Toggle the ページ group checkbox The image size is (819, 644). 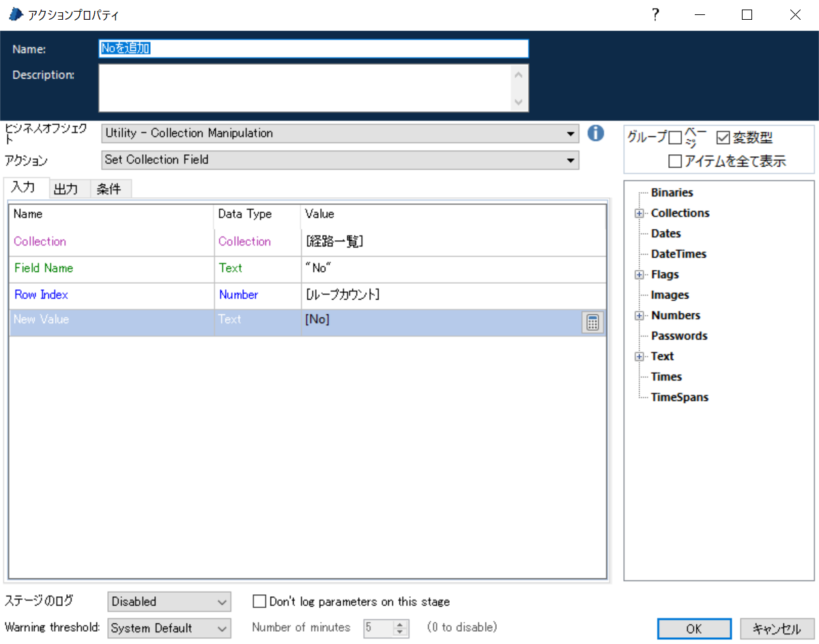coord(675,138)
